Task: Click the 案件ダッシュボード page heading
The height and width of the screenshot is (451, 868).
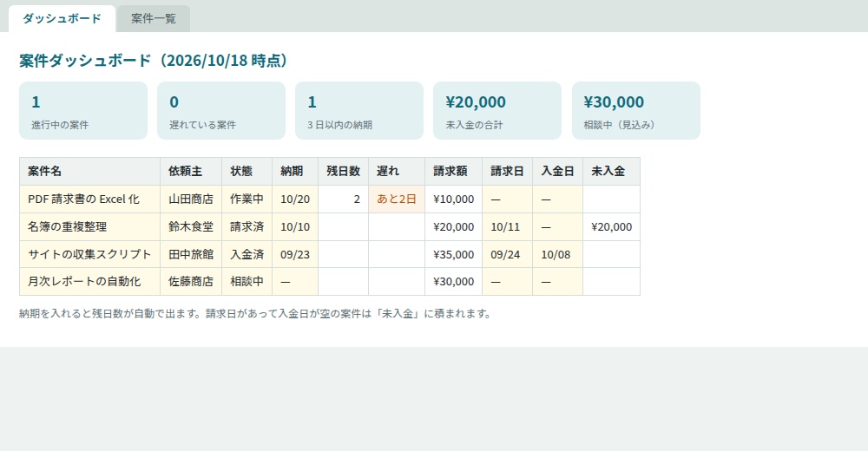Action: click(154, 61)
